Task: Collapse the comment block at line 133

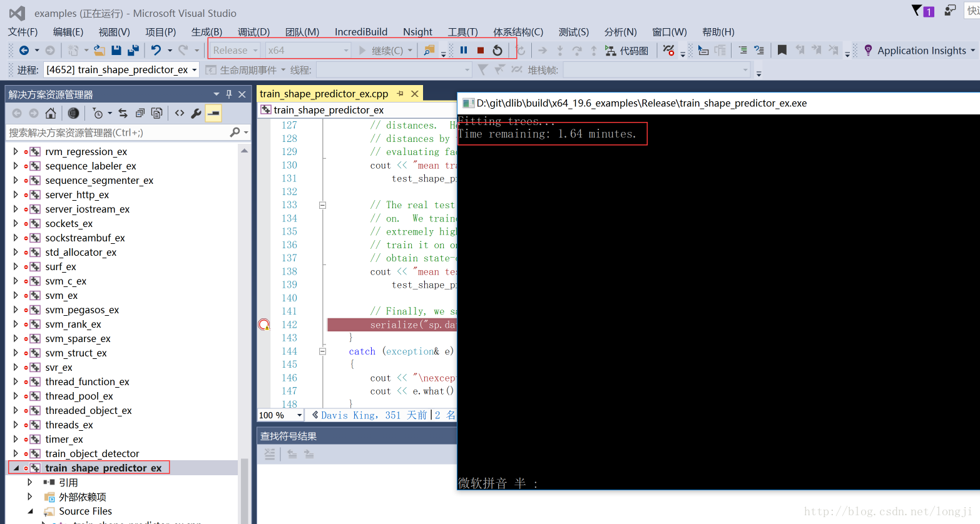Action: (323, 205)
